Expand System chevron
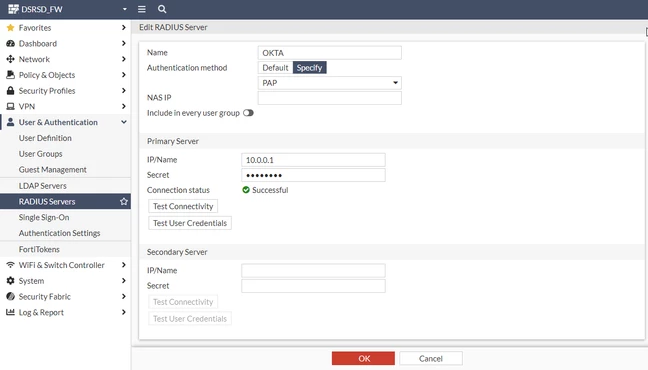648x370 pixels. point(124,281)
